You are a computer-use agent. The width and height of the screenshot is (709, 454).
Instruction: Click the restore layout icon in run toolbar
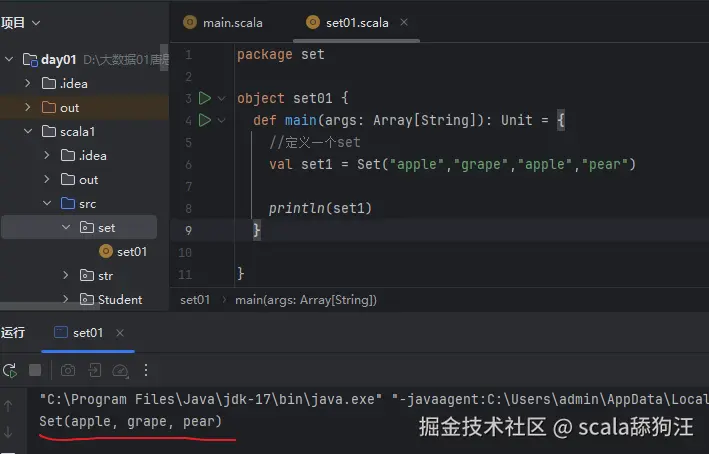pyautogui.click(x=95, y=370)
